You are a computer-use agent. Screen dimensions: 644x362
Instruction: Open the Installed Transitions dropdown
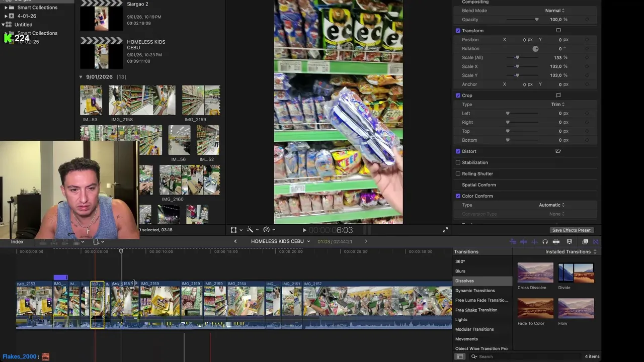(x=571, y=252)
